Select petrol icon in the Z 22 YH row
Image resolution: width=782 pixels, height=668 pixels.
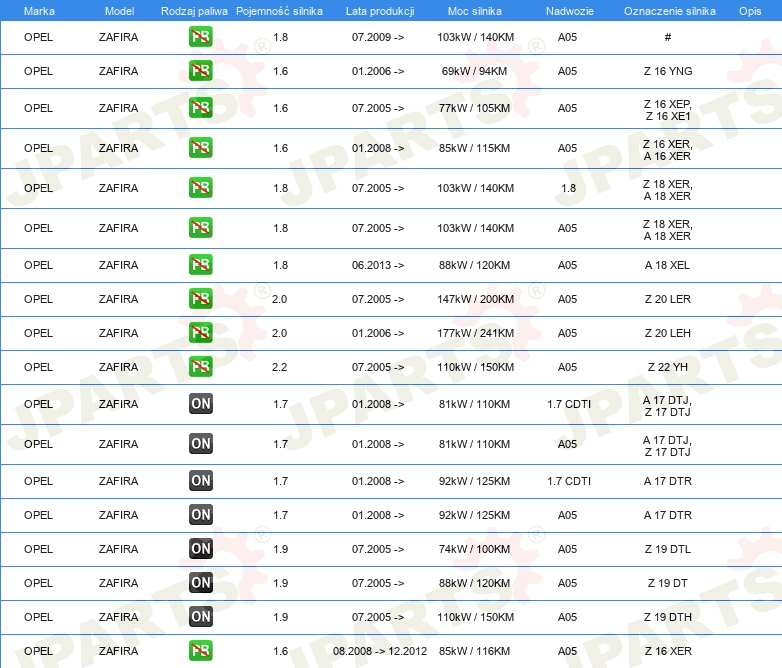pyautogui.click(x=200, y=366)
